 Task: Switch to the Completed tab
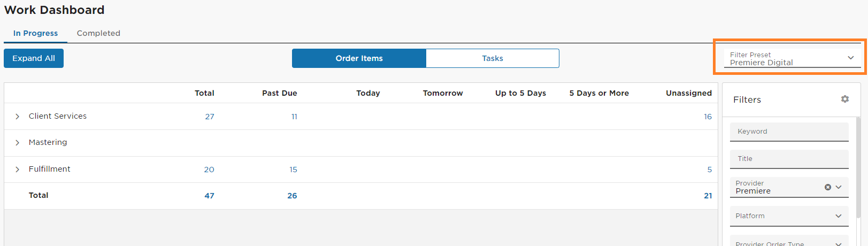click(98, 33)
